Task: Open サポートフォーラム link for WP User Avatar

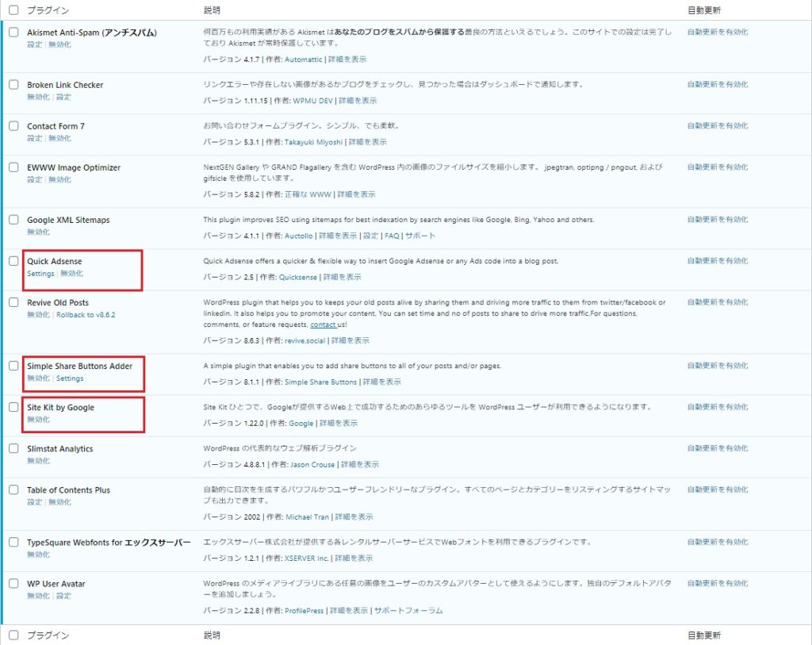Action: pos(408,612)
